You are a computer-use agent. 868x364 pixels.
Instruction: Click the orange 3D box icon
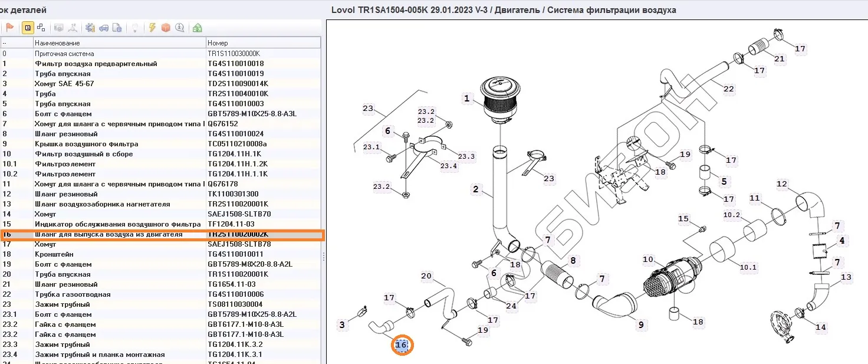click(x=166, y=28)
